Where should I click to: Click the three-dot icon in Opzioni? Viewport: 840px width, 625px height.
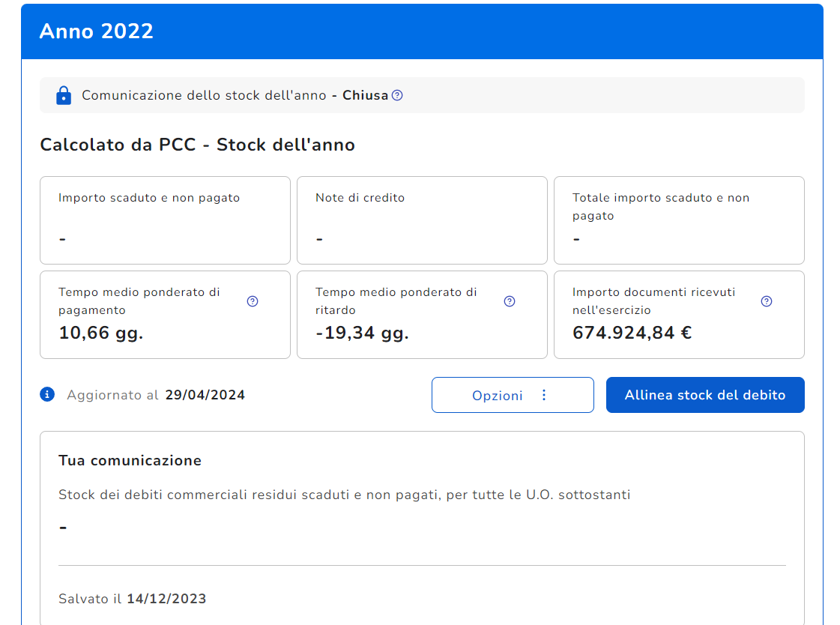pyautogui.click(x=544, y=395)
